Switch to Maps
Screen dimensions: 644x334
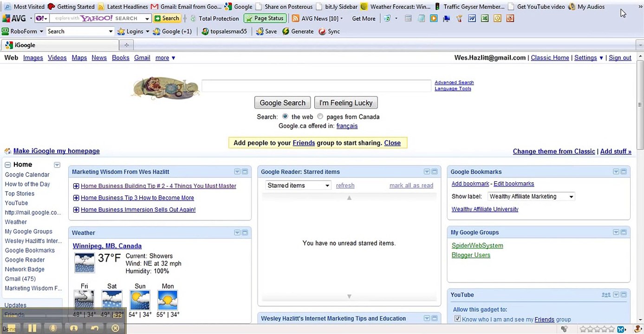79,58
